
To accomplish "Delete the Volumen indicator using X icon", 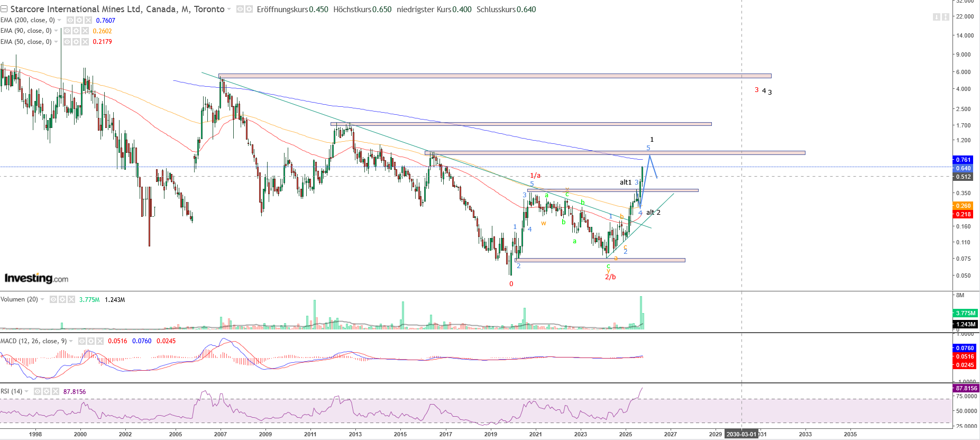I will [x=71, y=299].
